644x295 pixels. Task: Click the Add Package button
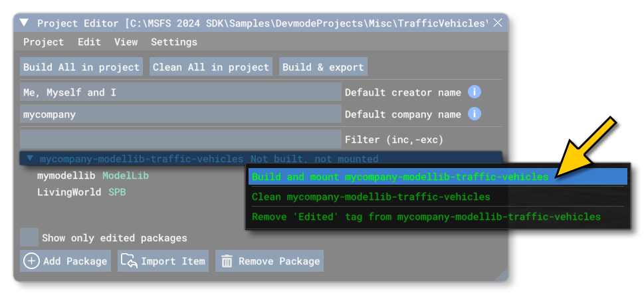(65, 261)
